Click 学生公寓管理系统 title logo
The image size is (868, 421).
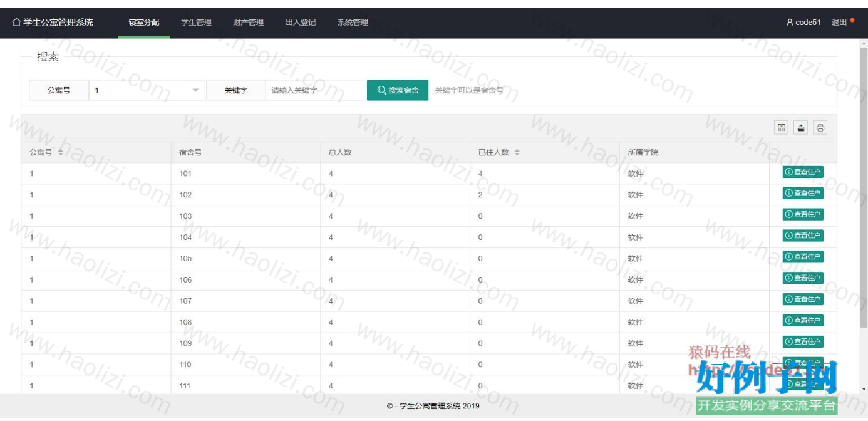pos(53,23)
